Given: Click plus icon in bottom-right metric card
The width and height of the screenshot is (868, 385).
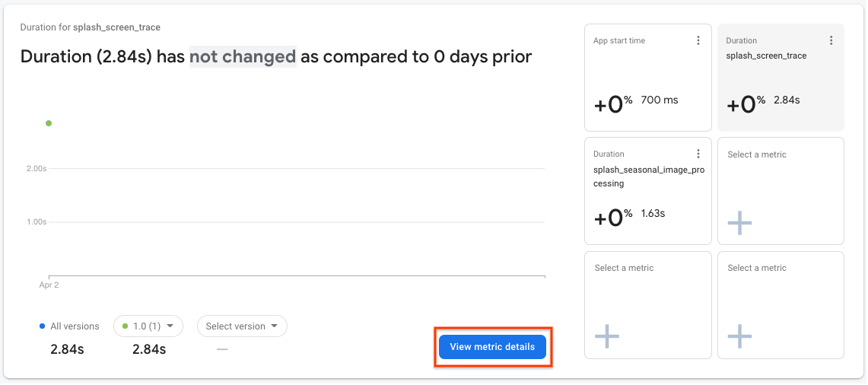Looking at the screenshot, I should click(739, 336).
